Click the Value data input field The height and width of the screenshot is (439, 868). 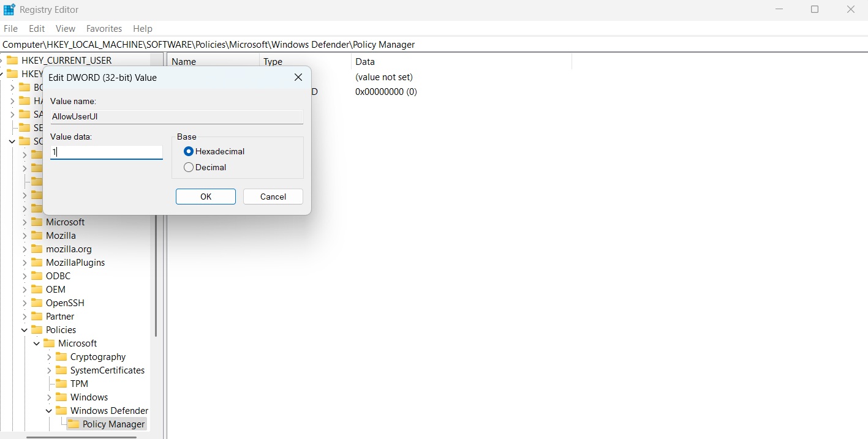coord(107,152)
